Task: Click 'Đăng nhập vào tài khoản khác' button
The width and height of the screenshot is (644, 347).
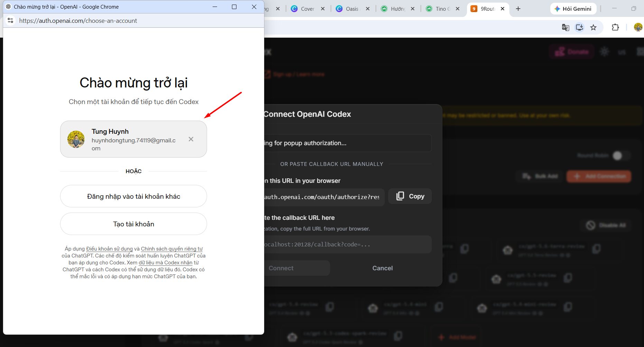Action: pos(133,196)
